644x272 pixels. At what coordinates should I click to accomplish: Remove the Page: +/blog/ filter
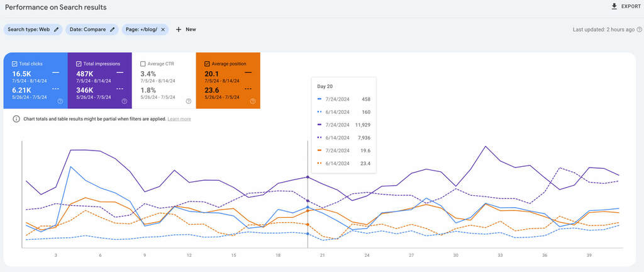pyautogui.click(x=163, y=29)
